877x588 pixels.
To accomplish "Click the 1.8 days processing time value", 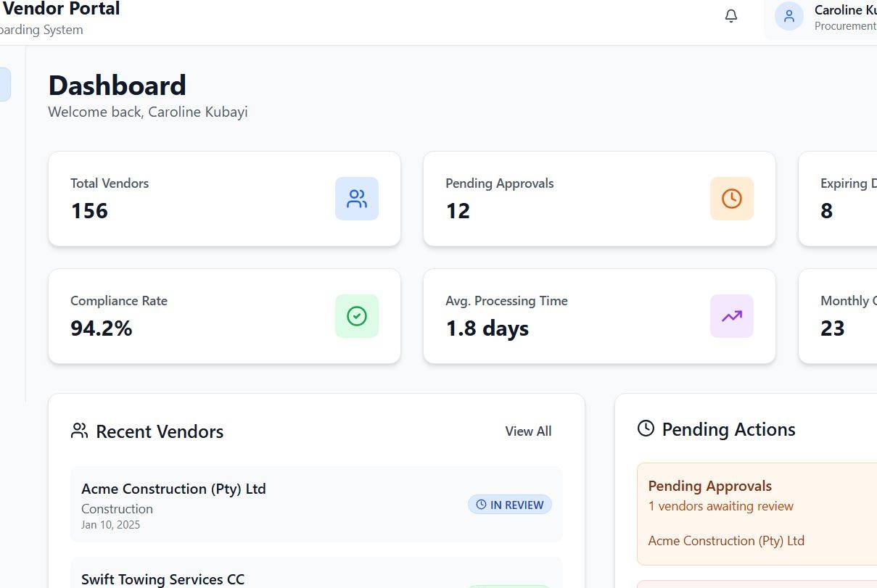I will tap(487, 328).
